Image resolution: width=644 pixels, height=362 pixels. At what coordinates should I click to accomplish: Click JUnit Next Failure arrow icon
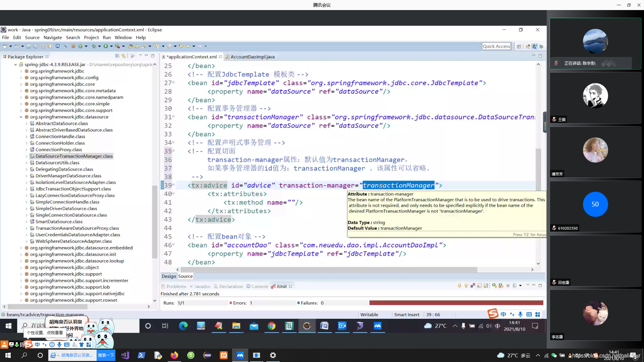pos(460,286)
